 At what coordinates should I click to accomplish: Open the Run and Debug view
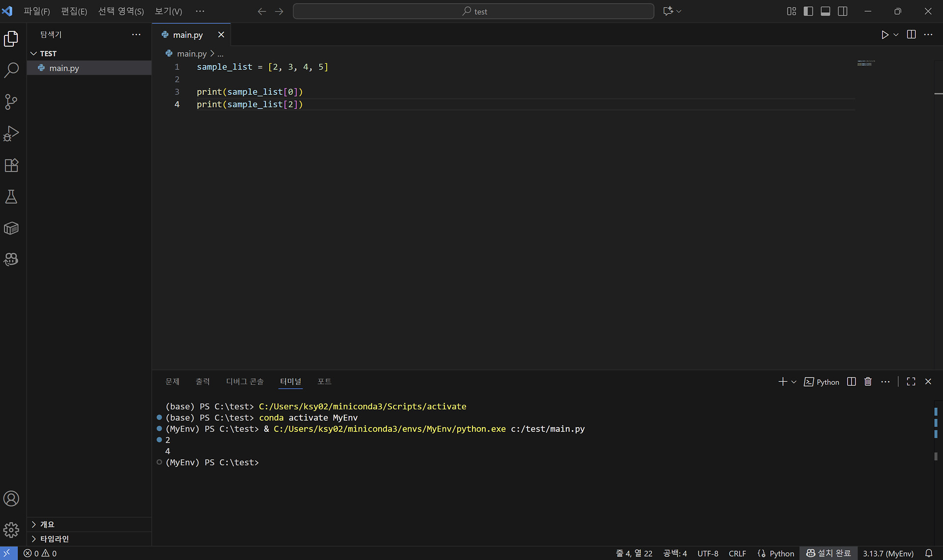click(x=11, y=133)
